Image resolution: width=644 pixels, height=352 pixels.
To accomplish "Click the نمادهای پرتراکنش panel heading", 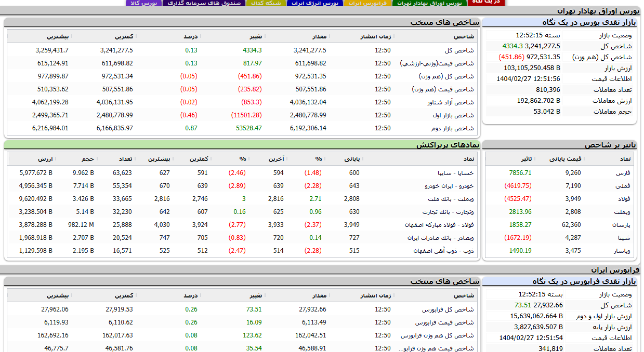I will click(447, 145).
